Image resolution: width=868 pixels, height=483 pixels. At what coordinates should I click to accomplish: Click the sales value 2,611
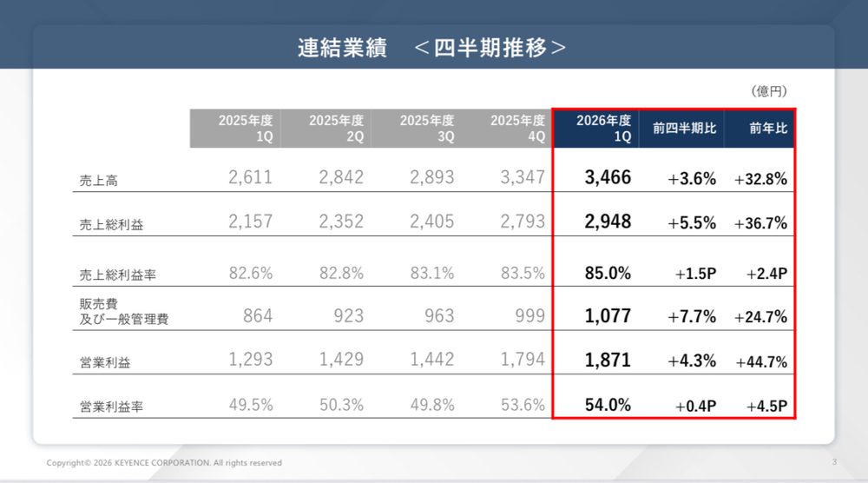(x=250, y=177)
